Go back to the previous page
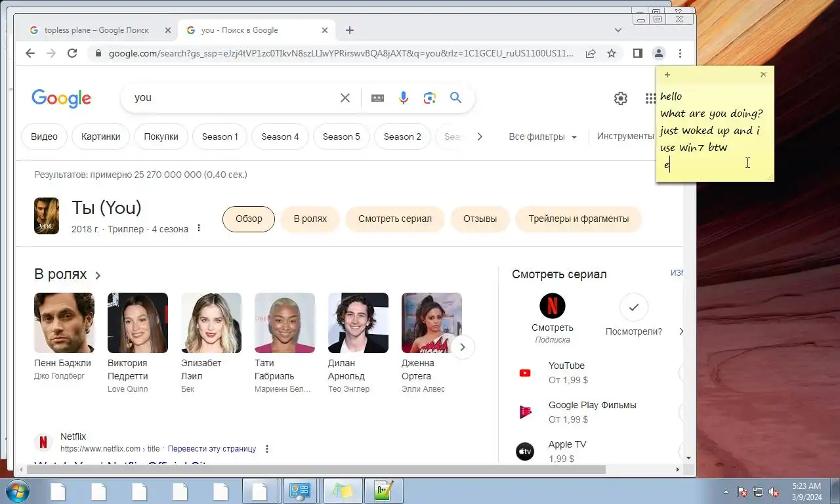This screenshot has width=840, height=504. [30, 53]
